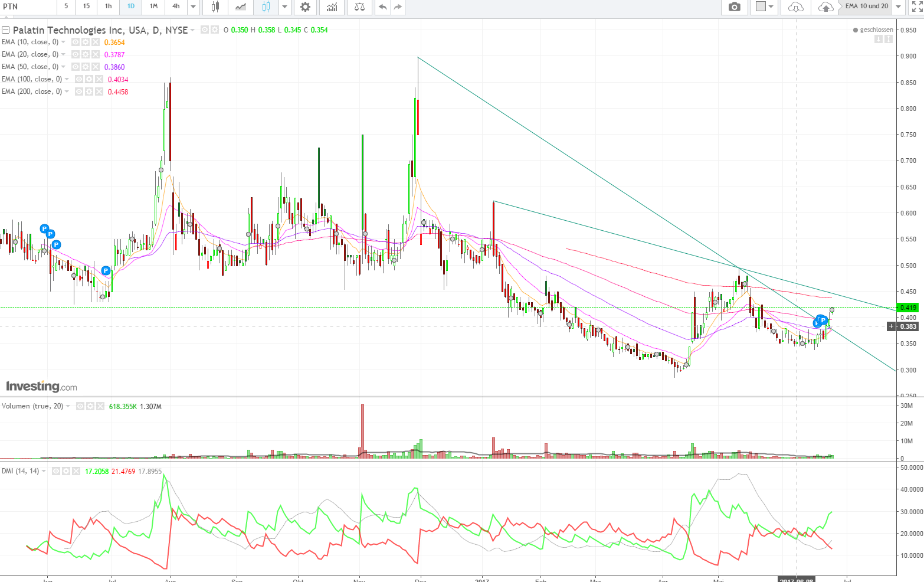Image resolution: width=924 pixels, height=582 pixels.
Task: Click the pane maximize double-arrow button
Action: (888, 39)
